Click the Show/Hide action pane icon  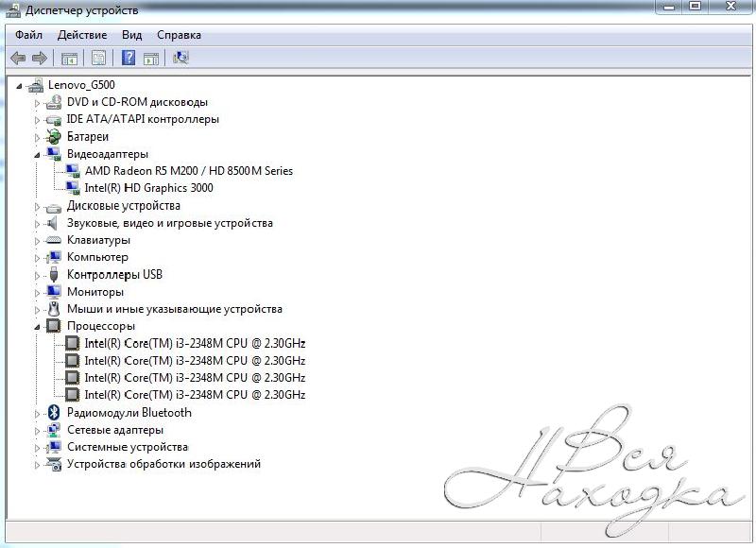point(150,58)
